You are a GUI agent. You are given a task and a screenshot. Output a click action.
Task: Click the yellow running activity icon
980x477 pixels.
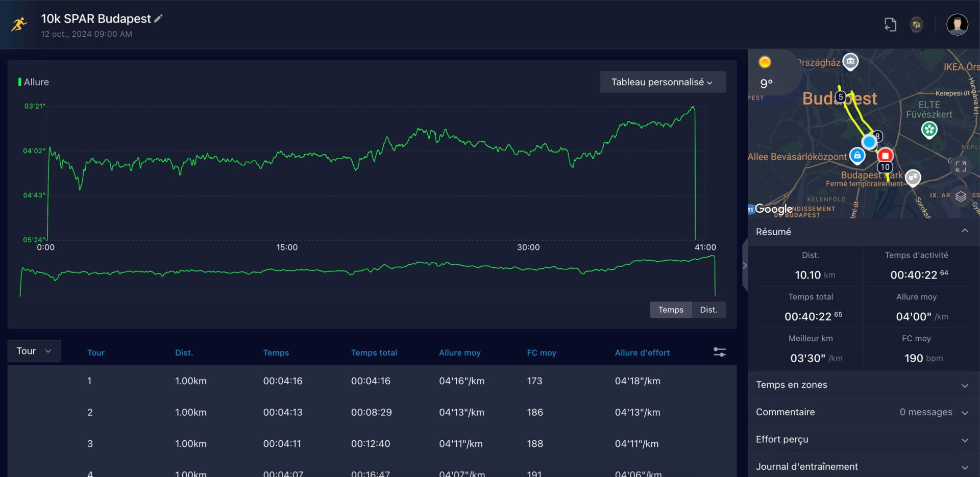click(x=19, y=24)
